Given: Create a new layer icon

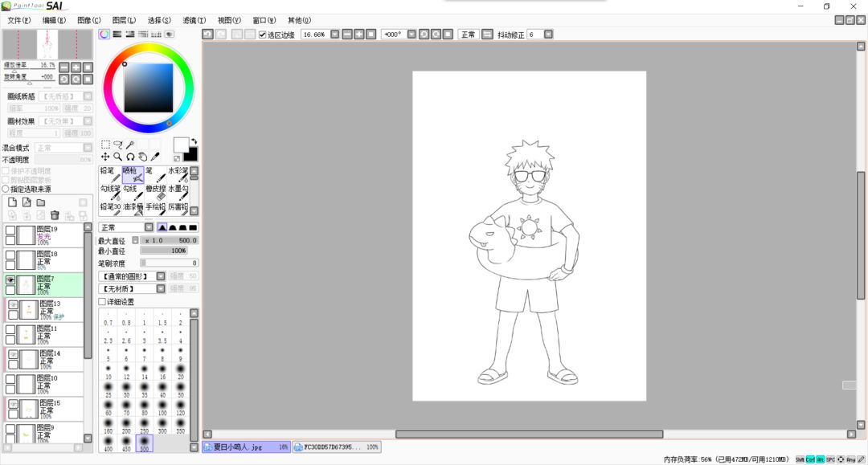Looking at the screenshot, I should [x=12, y=202].
